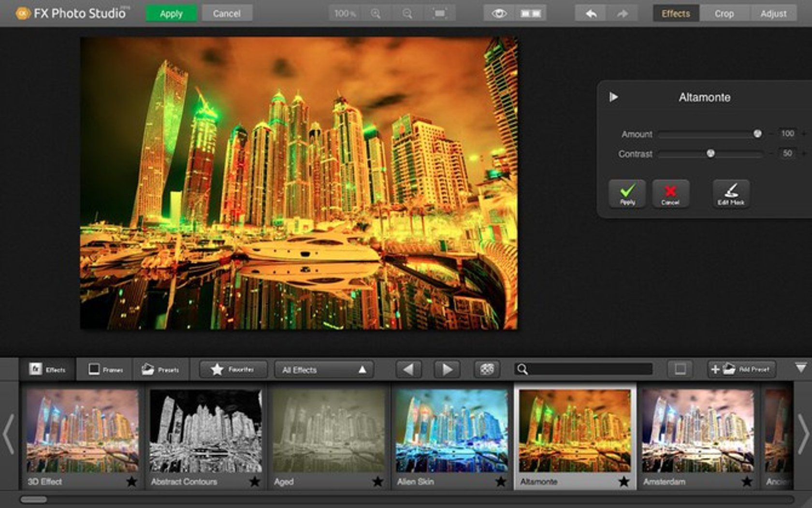Click the Fit to Screen icon
The height and width of the screenshot is (508, 812).
click(x=439, y=13)
